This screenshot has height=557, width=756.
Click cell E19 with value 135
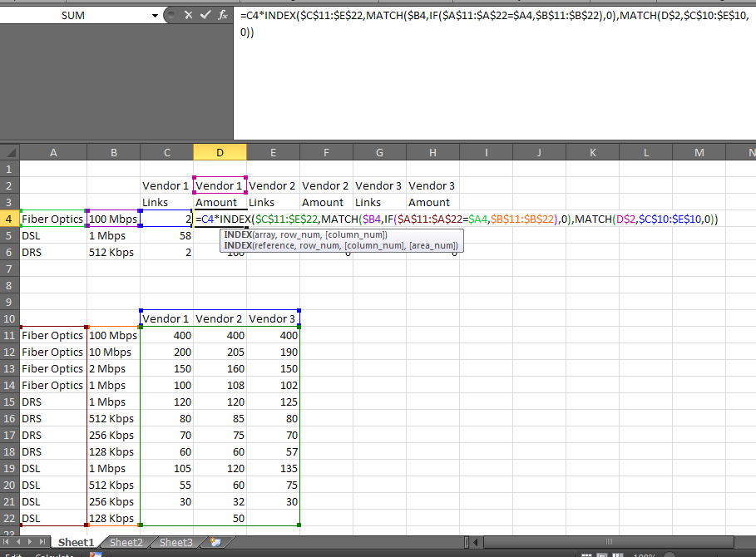273,468
